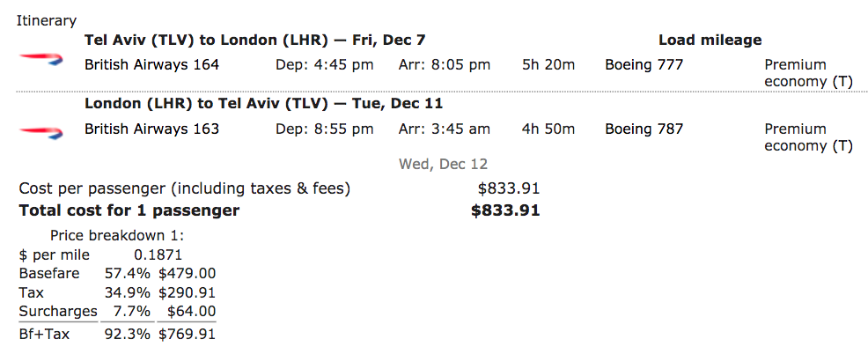Select Premium economy (T) for outbound flight
Viewport: 868px width, 354px height.
pyautogui.click(x=808, y=73)
